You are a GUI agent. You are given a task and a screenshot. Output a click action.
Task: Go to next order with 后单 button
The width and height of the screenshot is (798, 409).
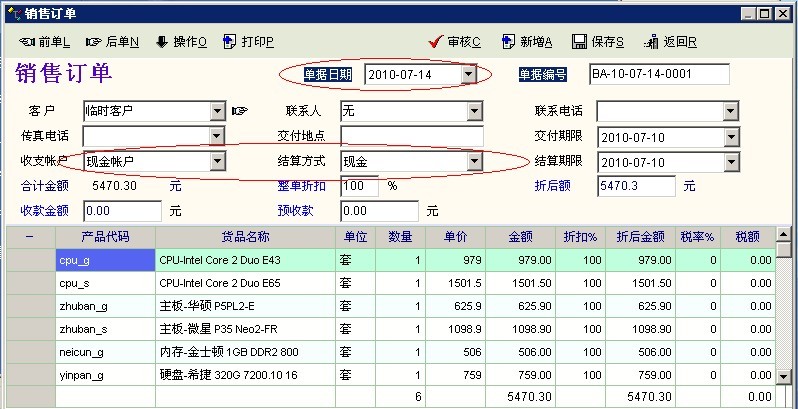pyautogui.click(x=94, y=42)
